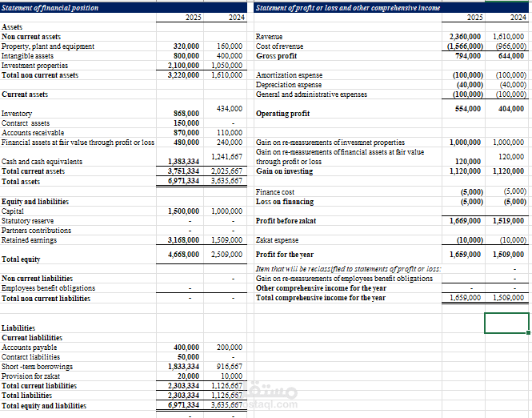
Task: Select the "Total non current liabilities" label
Action: pyautogui.click(x=46, y=299)
